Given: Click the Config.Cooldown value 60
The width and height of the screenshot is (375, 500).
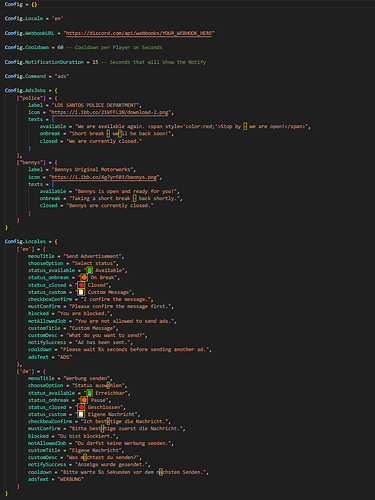Looking at the screenshot, I should point(60,47).
